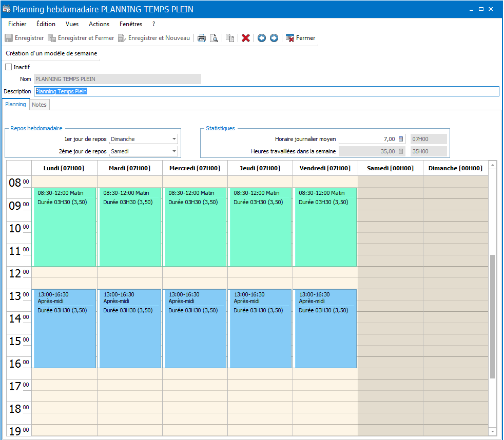Open the Actions menu
The height and width of the screenshot is (440, 504).
pos(99,24)
